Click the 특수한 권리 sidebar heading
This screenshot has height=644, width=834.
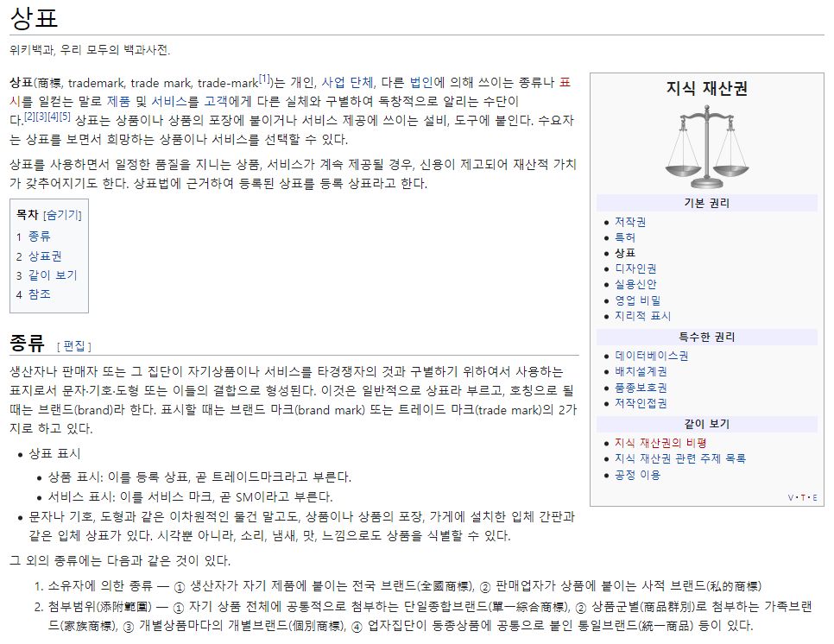point(707,337)
